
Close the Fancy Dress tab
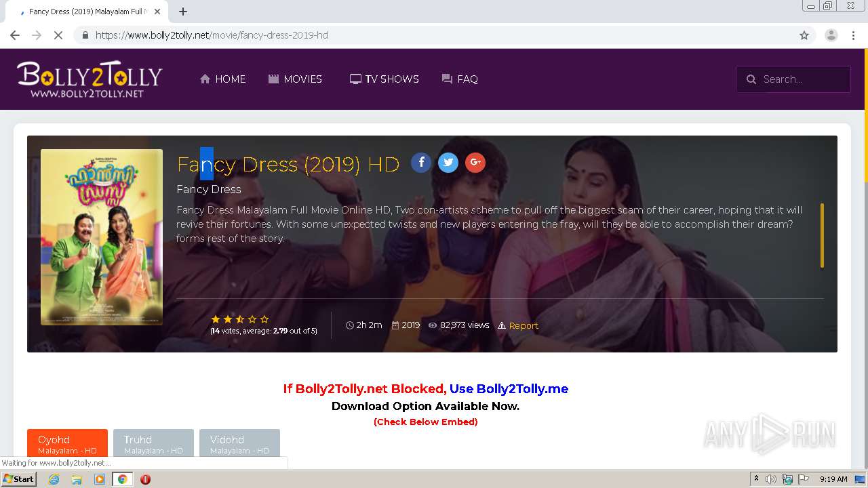(157, 12)
